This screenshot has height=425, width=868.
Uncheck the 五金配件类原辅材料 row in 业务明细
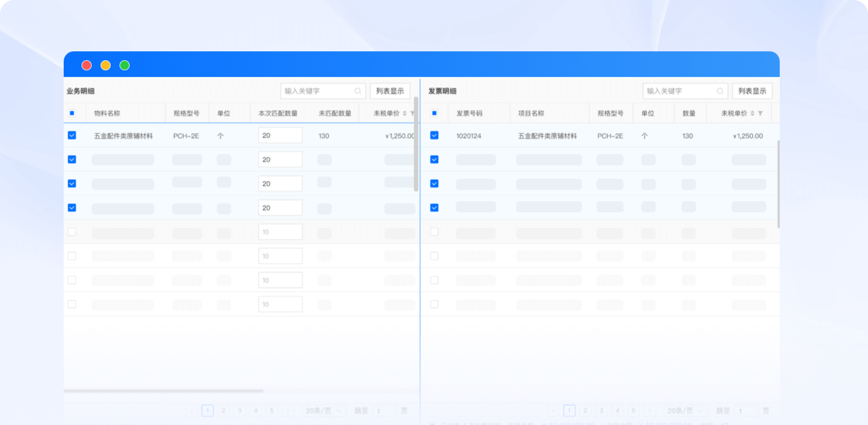(72, 136)
